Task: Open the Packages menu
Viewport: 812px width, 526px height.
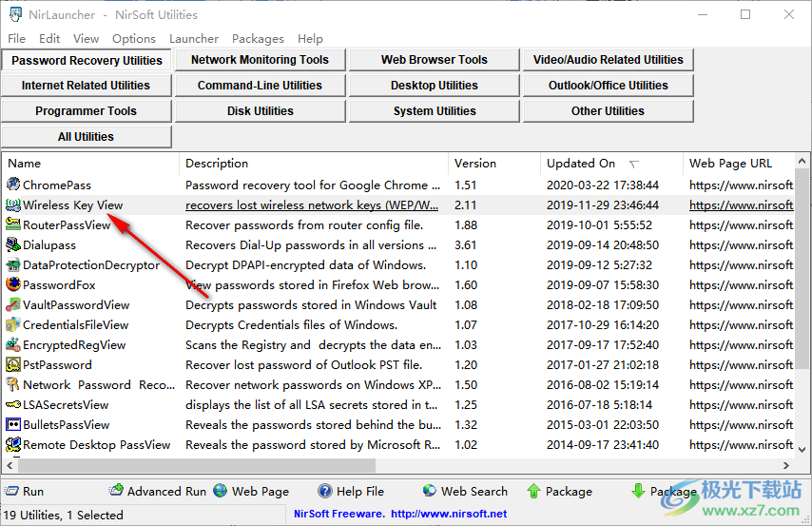Action: pyautogui.click(x=258, y=39)
